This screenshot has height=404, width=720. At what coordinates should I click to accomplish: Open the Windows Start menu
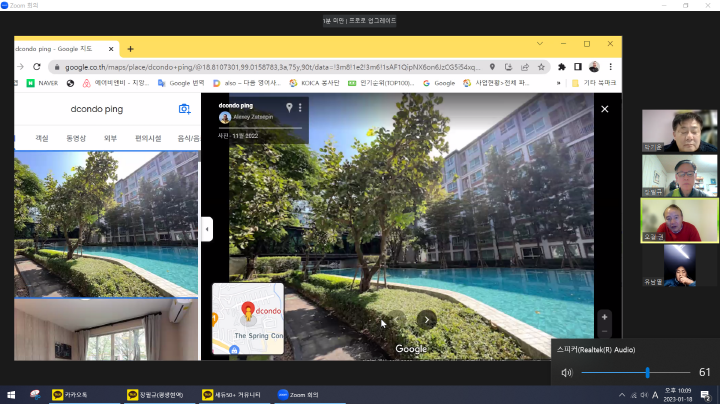(x=11, y=395)
